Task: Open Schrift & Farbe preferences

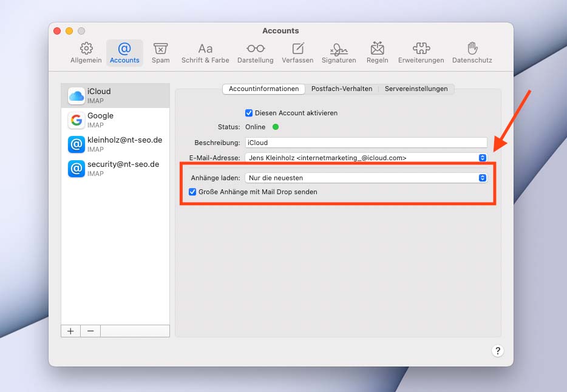Action: pyautogui.click(x=205, y=53)
